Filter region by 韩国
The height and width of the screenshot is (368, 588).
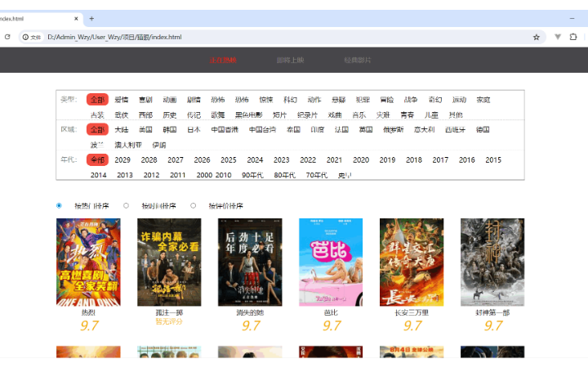click(x=170, y=129)
